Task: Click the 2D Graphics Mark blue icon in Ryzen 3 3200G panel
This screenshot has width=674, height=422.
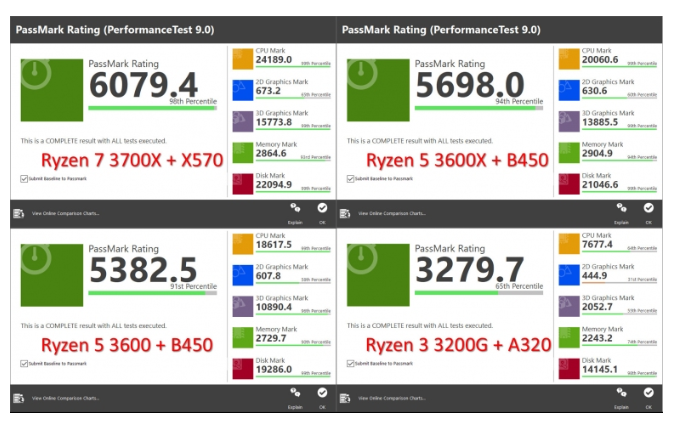Action: (x=569, y=275)
